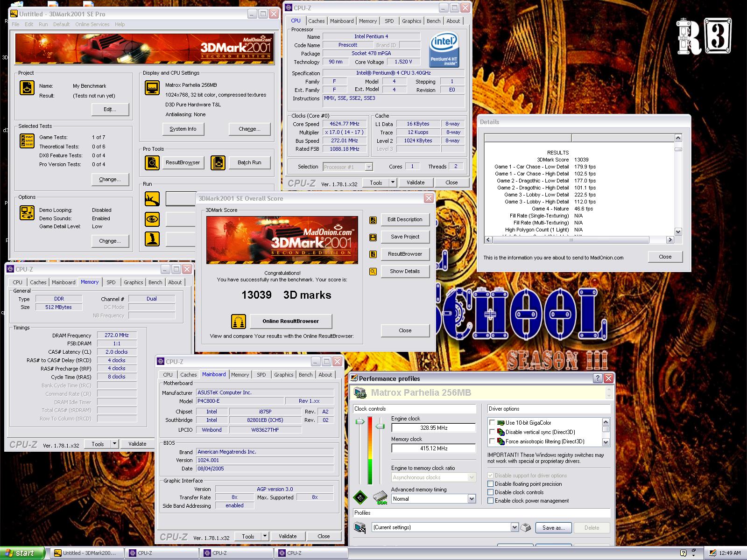The width and height of the screenshot is (747, 560).
Task: Click the joystick icon in Run section
Action: point(152,239)
